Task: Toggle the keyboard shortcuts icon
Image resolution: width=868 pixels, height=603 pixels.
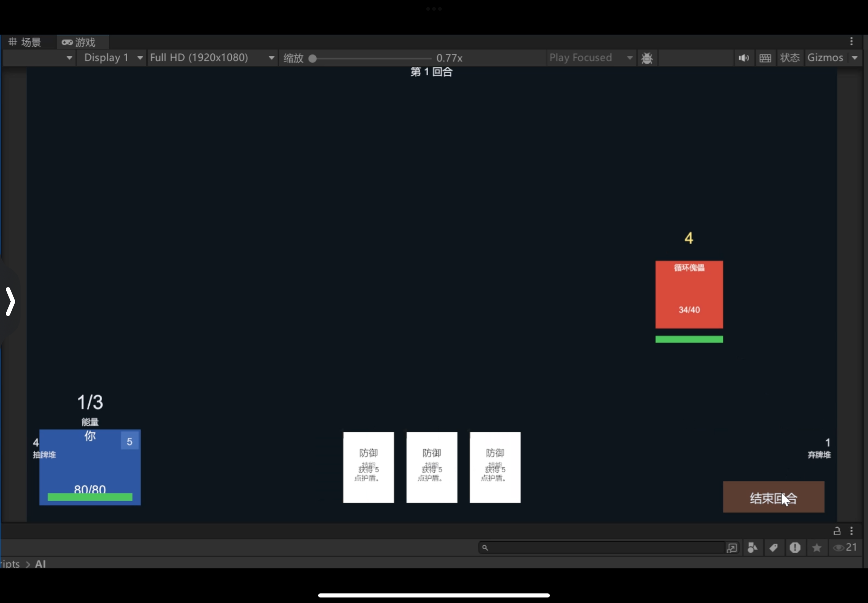Action: click(x=765, y=58)
